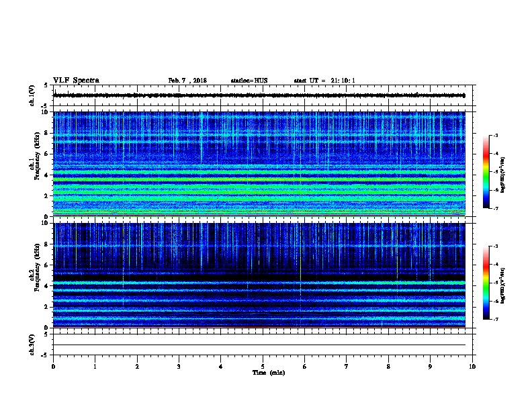532x411 pixels.
Task: Click the "-3" label on ch.1 color scale
Action: 495,135
